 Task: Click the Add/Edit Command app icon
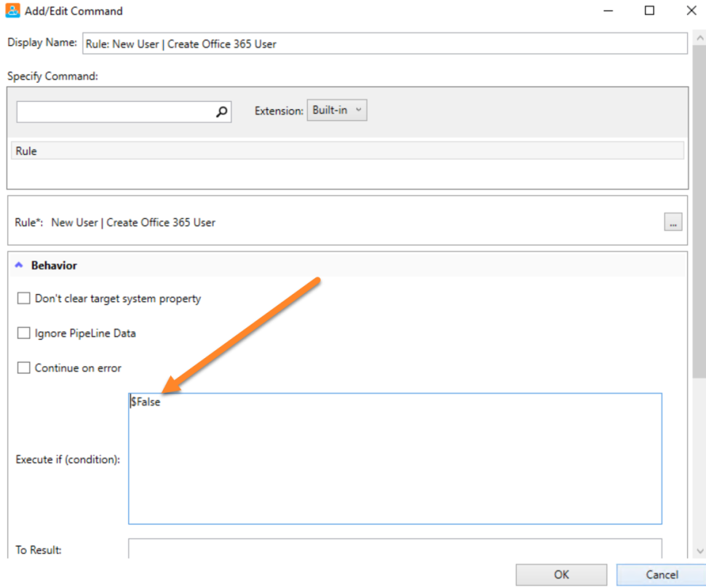pyautogui.click(x=12, y=11)
